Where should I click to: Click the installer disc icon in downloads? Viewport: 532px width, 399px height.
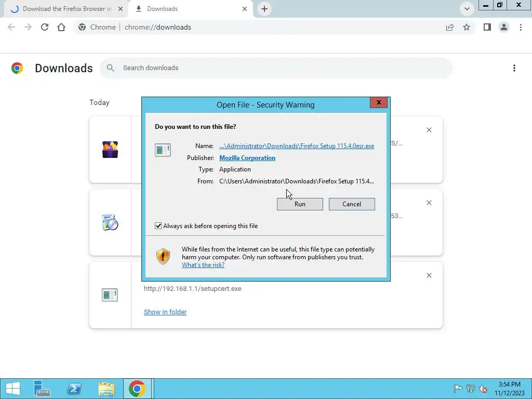click(110, 222)
